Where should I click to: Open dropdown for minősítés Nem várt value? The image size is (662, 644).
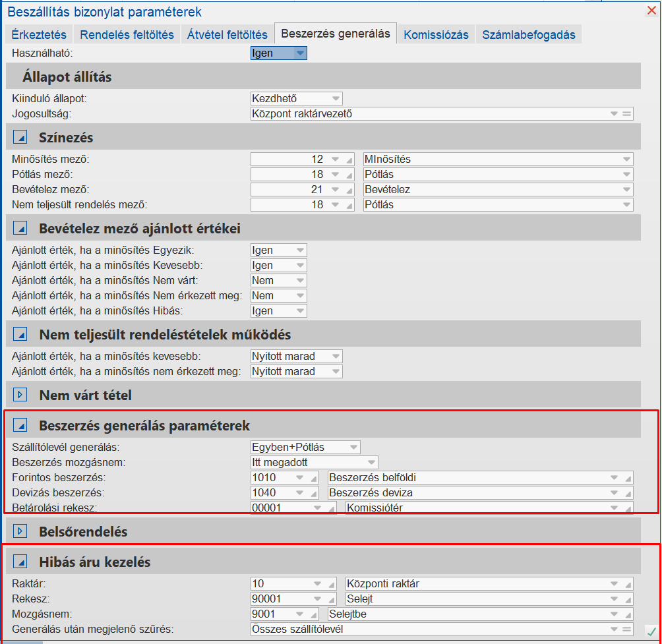300,281
